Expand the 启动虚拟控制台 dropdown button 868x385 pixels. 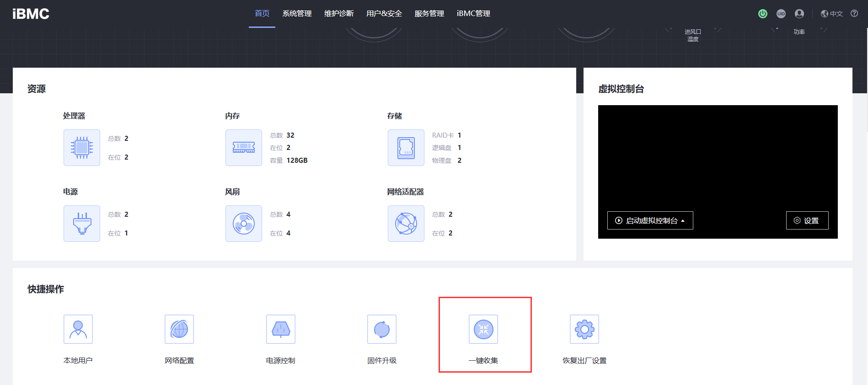tap(650, 220)
